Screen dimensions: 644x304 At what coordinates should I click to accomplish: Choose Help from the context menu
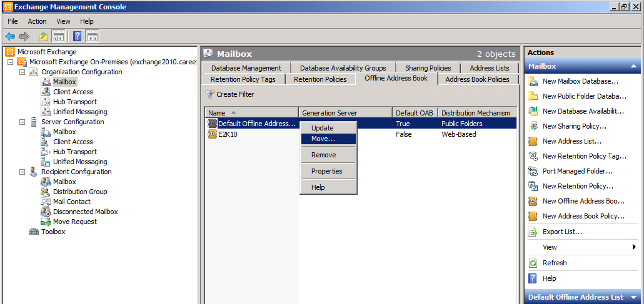coord(328,187)
